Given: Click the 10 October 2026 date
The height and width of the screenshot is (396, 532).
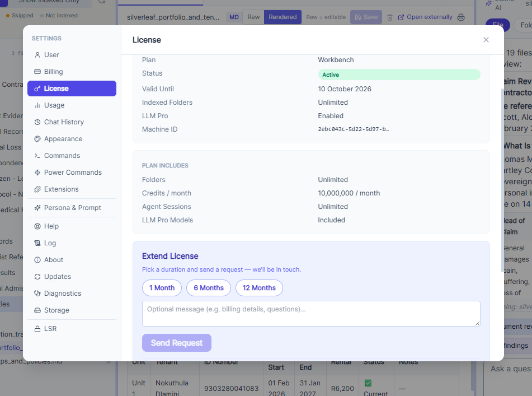Looking at the screenshot, I should pos(345,89).
